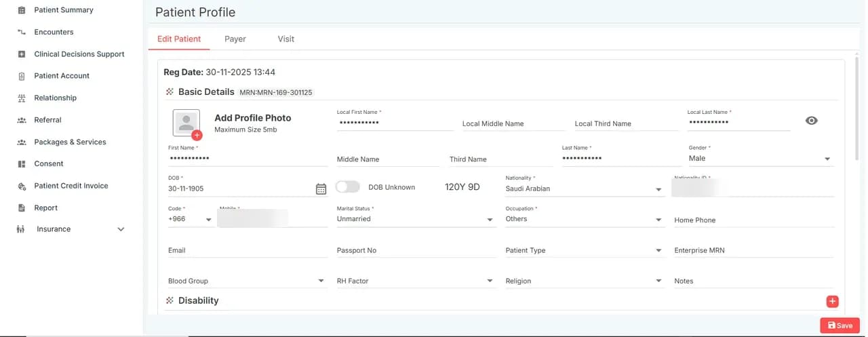Open the Marital Status dropdown
Screen dimensions: 868x337
(416, 219)
